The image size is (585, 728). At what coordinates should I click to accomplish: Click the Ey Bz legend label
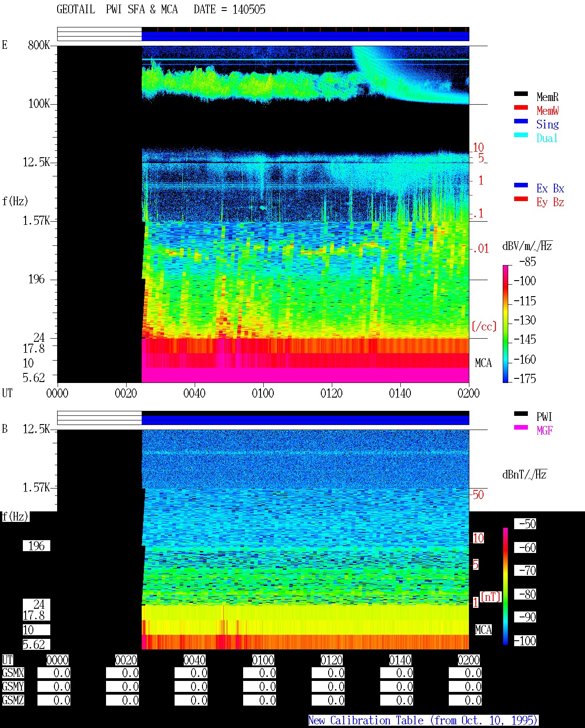550,202
